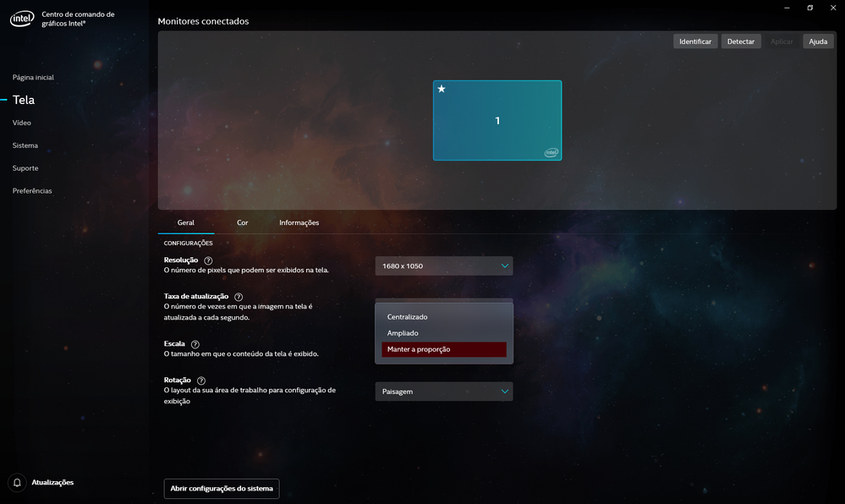Click the Intel badge on monitor thumbnail
This screenshot has height=504, width=845.
[551, 152]
